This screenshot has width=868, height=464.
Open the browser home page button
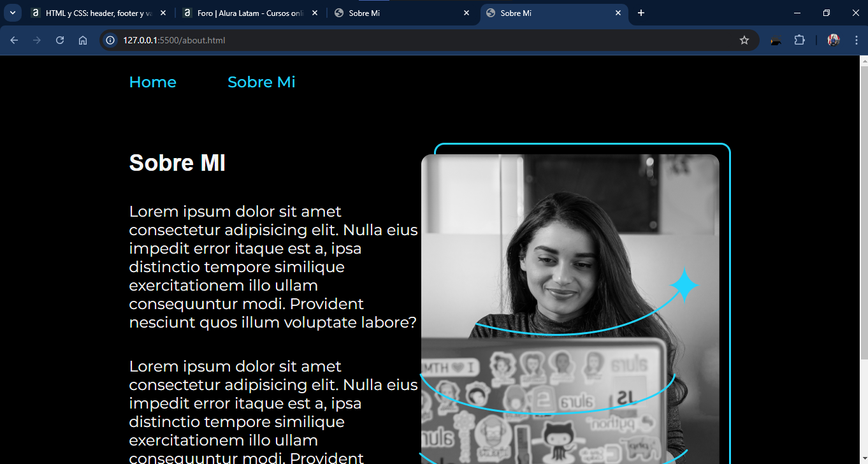pyautogui.click(x=83, y=40)
